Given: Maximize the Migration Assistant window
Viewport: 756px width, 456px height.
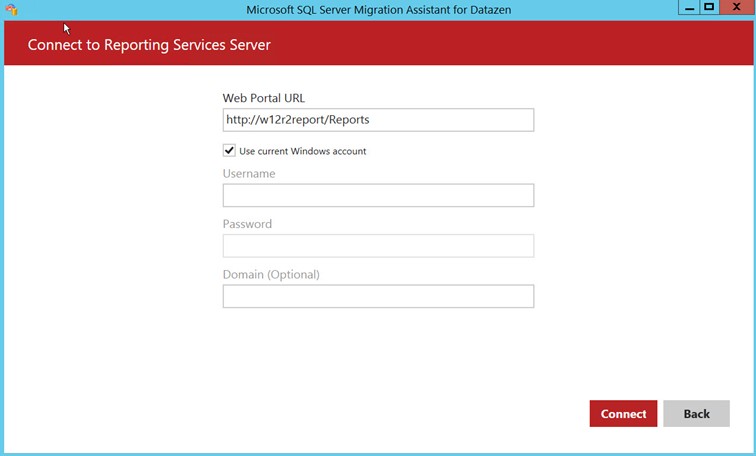Looking at the screenshot, I should tap(709, 7).
